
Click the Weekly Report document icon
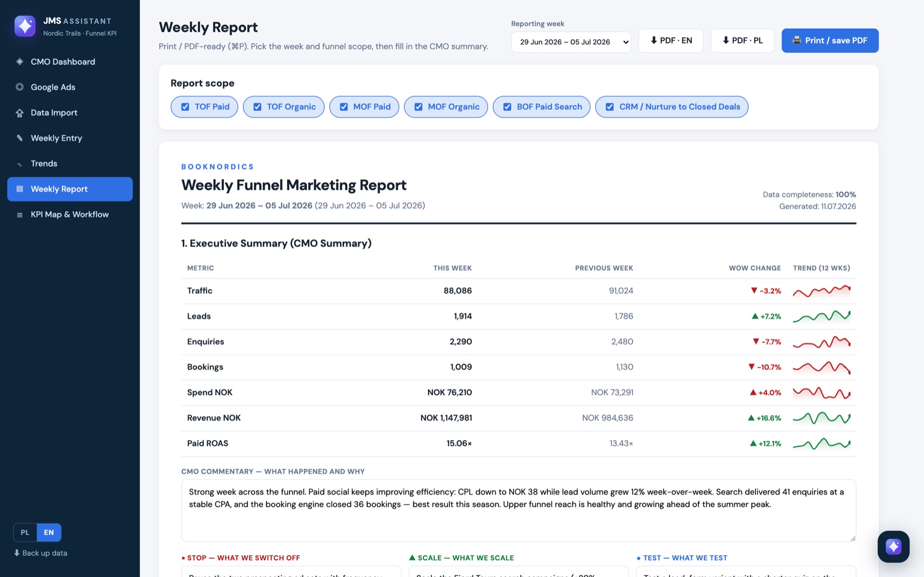[20, 189]
